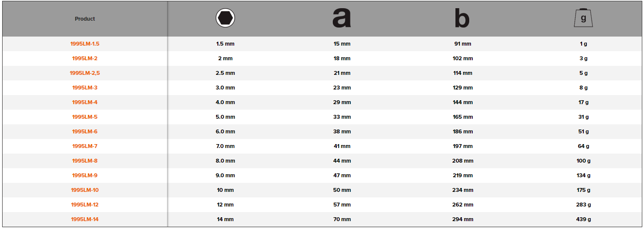The height and width of the screenshot is (228, 644).
Task: View product 1995LM-12
Action: (85, 205)
